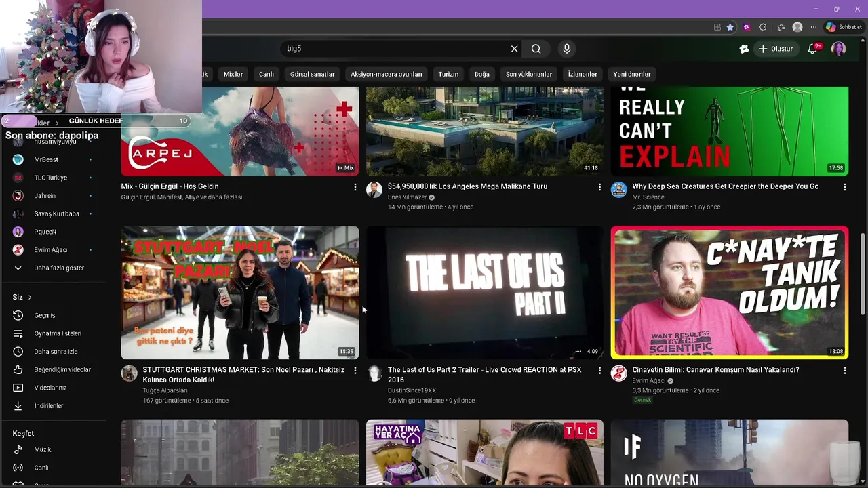
Task: Select the Görsel sanatlar chip
Action: click(x=313, y=74)
